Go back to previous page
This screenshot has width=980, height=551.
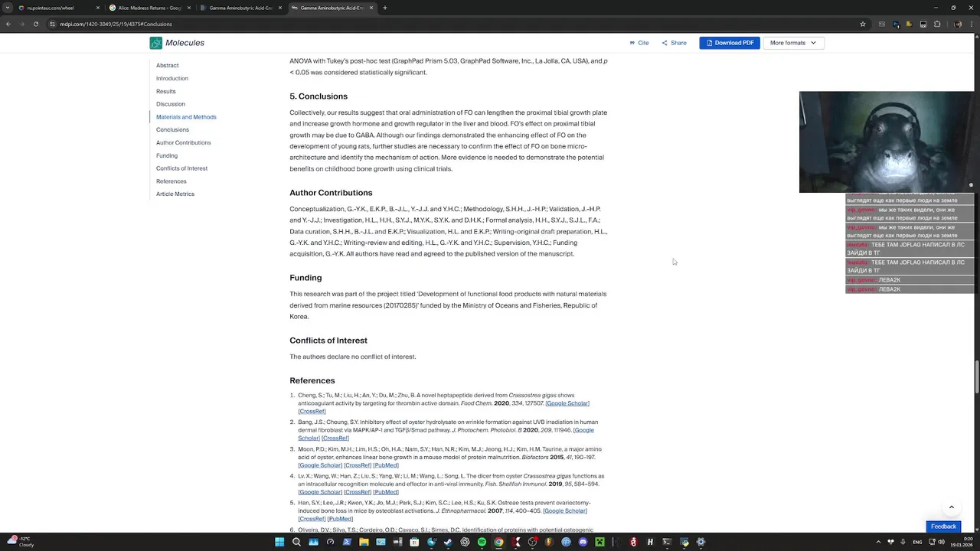(8, 24)
